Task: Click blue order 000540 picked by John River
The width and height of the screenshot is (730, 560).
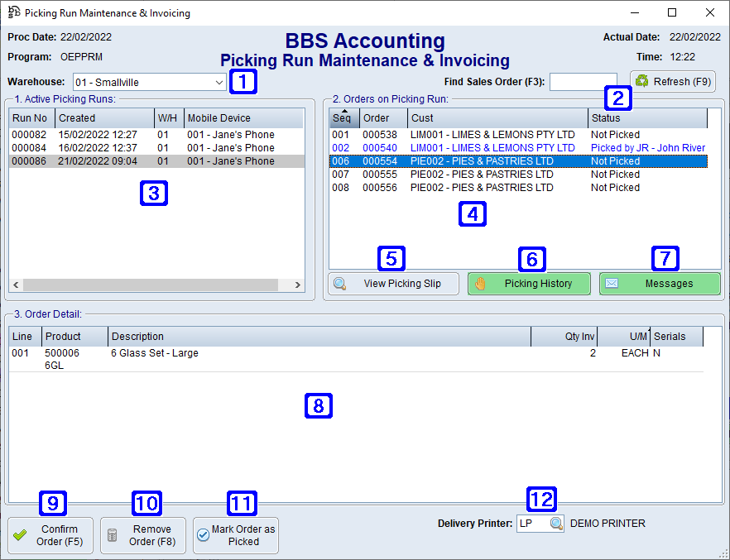Action: (x=455, y=147)
